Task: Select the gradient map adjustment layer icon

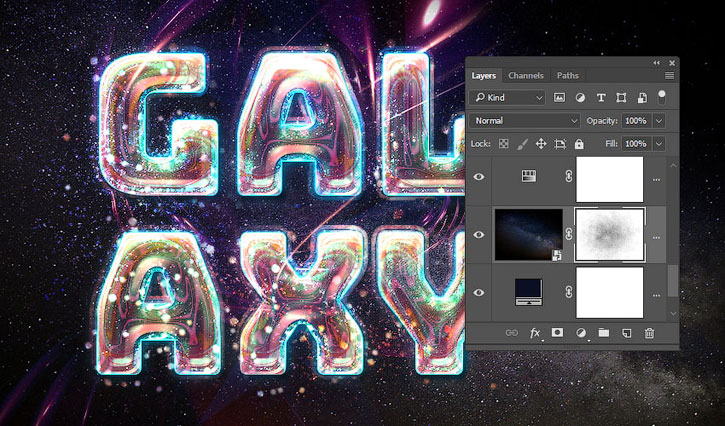Action: coord(529,176)
